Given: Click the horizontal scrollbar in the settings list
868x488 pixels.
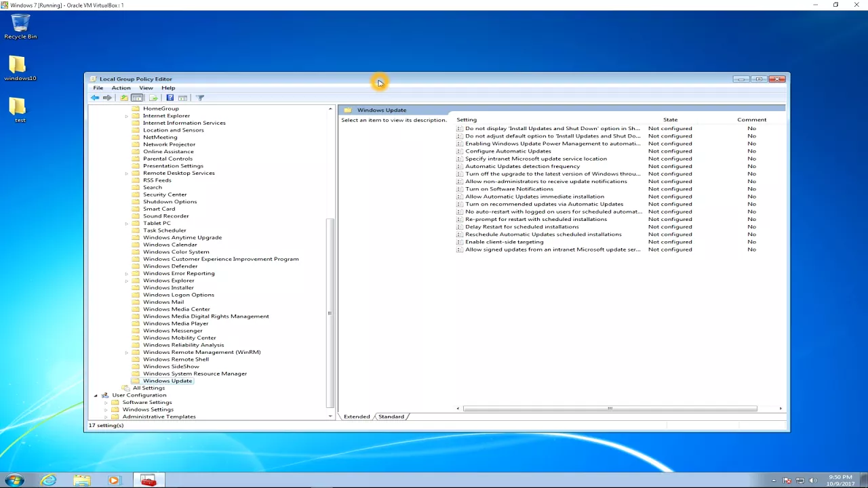Looking at the screenshot, I should pyautogui.click(x=610, y=408).
